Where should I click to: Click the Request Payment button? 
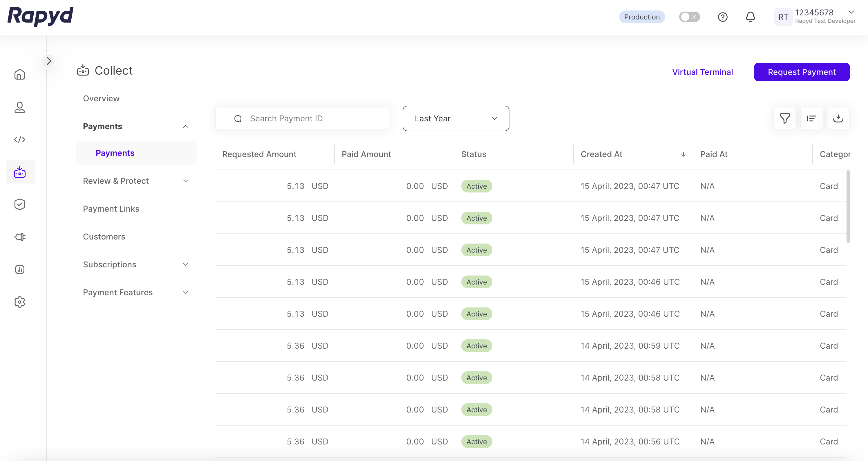point(801,72)
